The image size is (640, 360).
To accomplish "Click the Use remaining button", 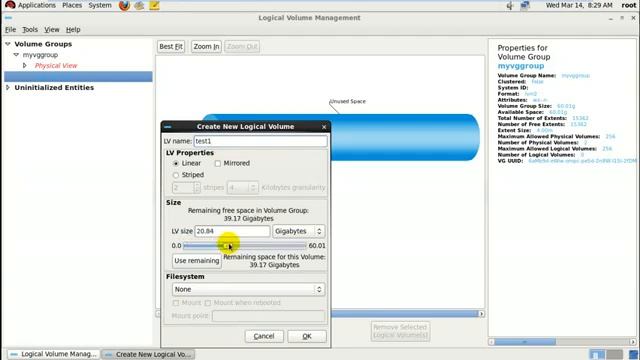I will click(x=197, y=260).
